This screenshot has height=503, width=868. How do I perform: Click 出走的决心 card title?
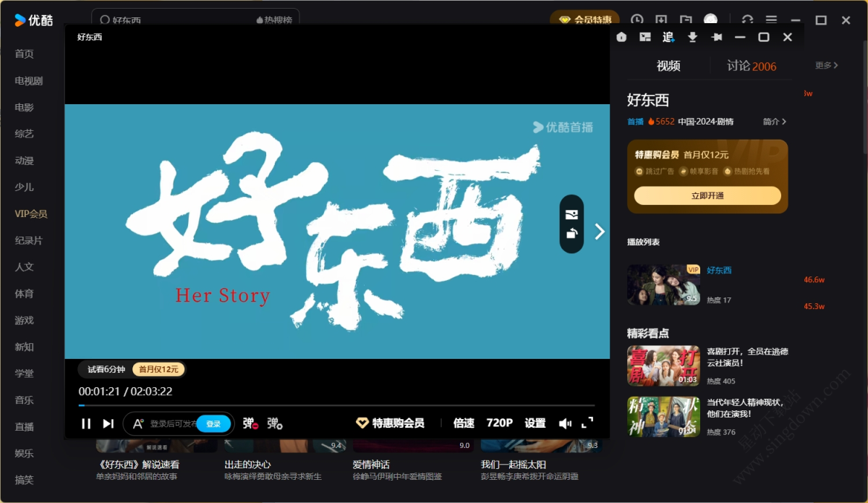point(248,465)
